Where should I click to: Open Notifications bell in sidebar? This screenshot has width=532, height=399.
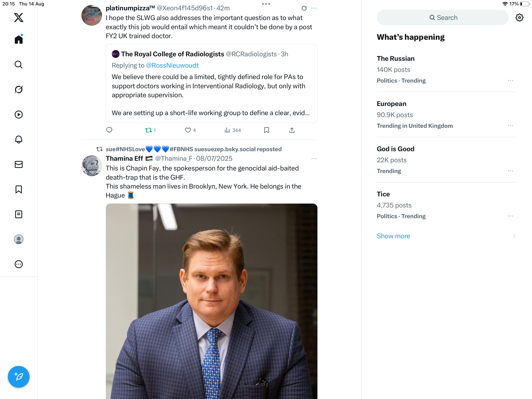point(18,139)
